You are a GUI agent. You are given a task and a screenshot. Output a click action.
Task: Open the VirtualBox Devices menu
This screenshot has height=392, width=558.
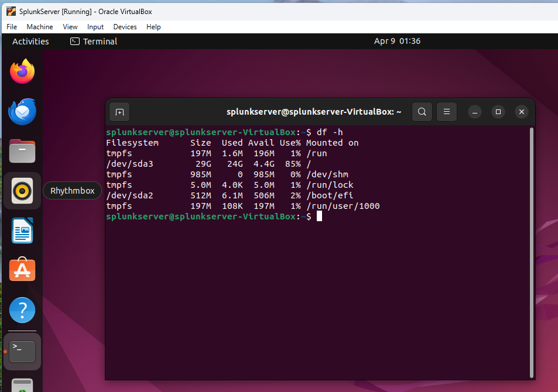point(125,27)
